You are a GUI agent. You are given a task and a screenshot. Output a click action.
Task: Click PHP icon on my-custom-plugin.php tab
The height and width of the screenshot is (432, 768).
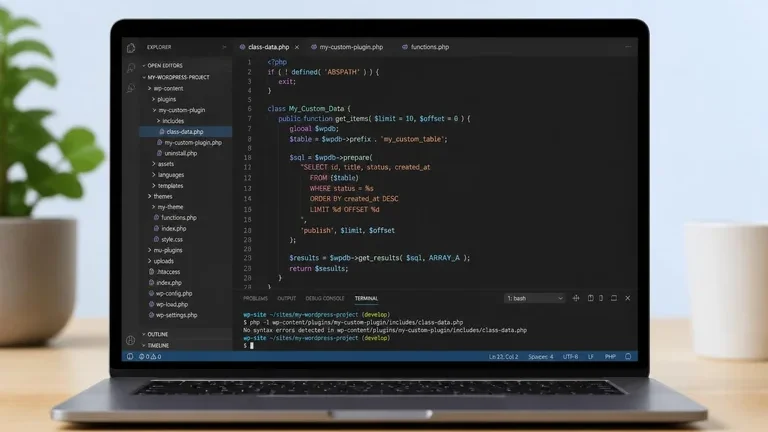click(313, 47)
